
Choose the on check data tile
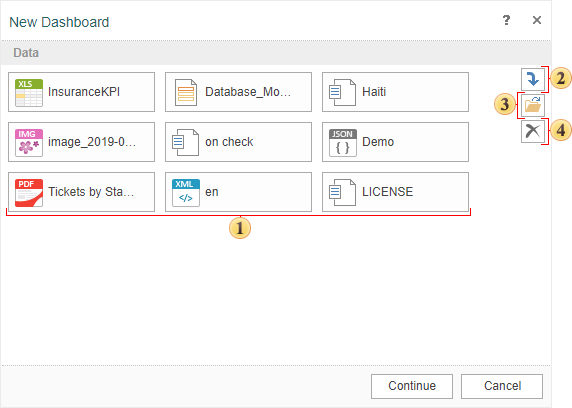click(x=238, y=142)
